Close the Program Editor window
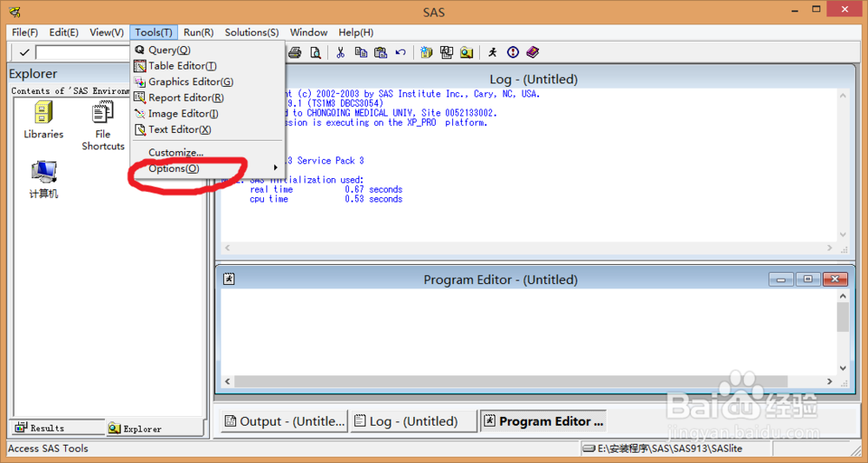This screenshot has height=463, width=868. tap(835, 279)
